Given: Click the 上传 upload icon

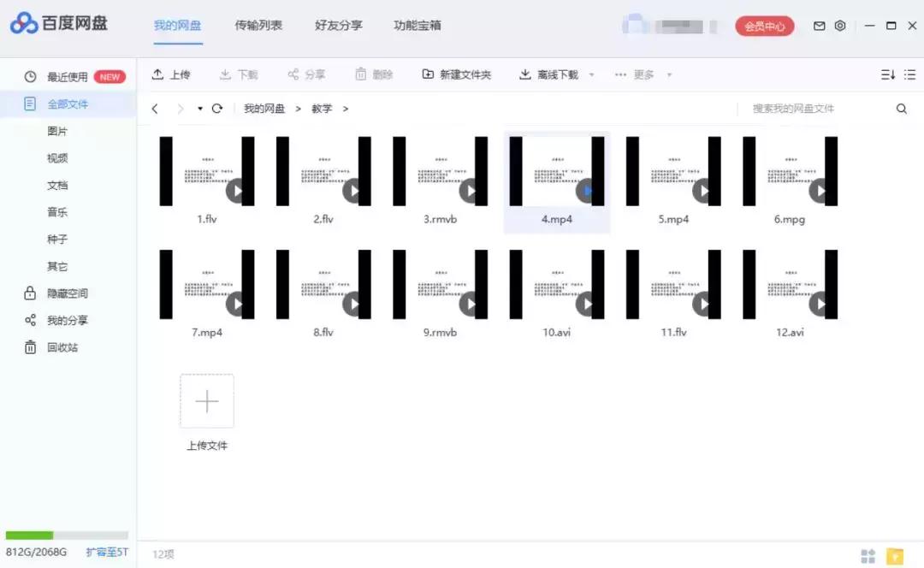Looking at the screenshot, I should (156, 74).
